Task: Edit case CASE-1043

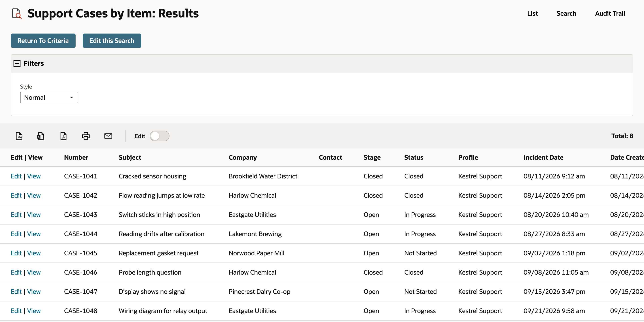Action: 16,215
